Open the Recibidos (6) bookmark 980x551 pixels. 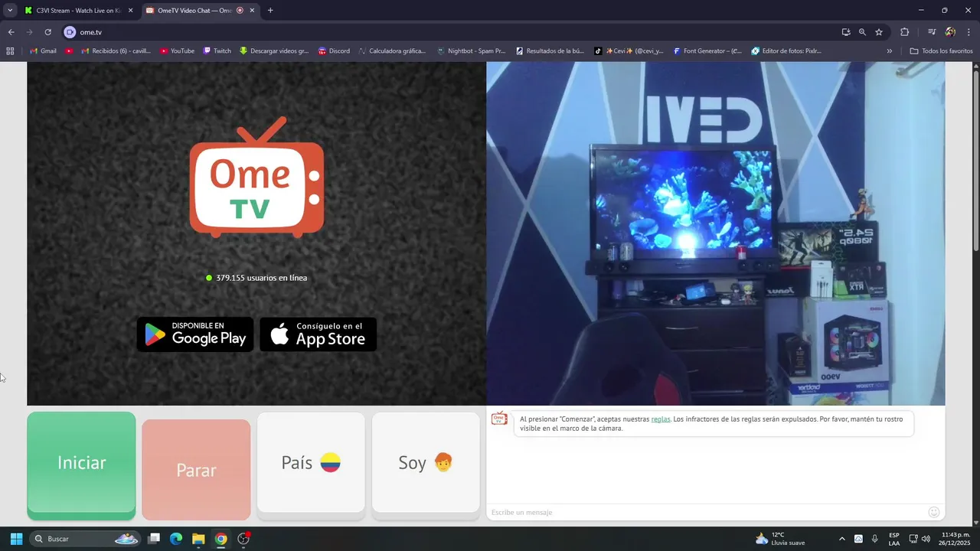pos(116,51)
